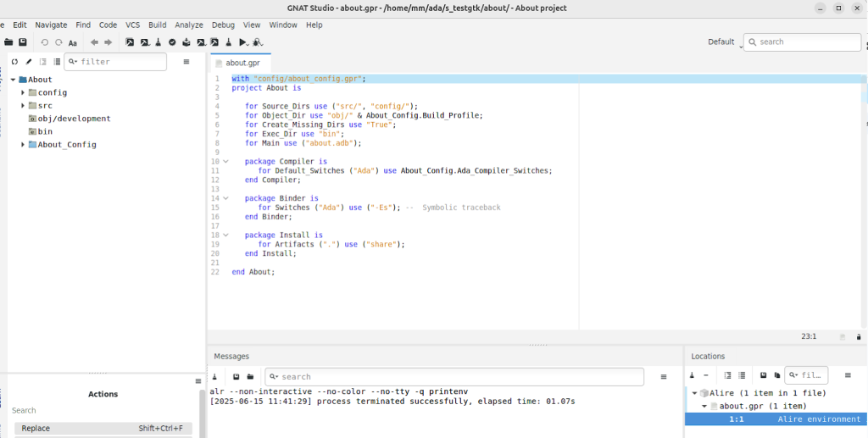Image resolution: width=868 pixels, height=438 pixels.
Task: Click the 'end About;' code line
Action: click(x=253, y=272)
